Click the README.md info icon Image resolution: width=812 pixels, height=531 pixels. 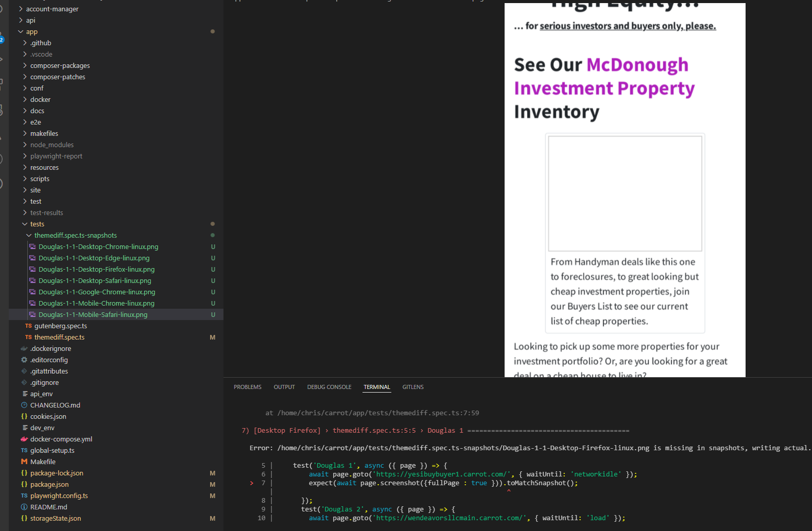coord(24,507)
